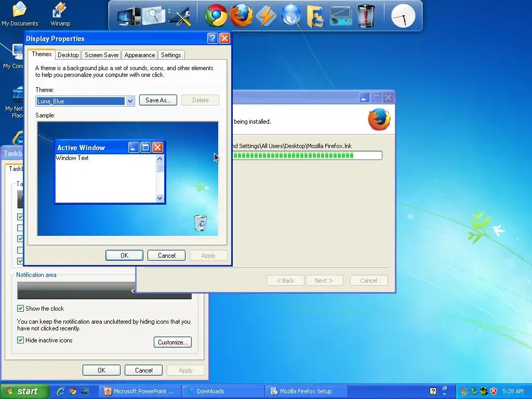Click Cancel in Display Properties
Image resolution: width=532 pixels, height=399 pixels.
click(x=167, y=256)
